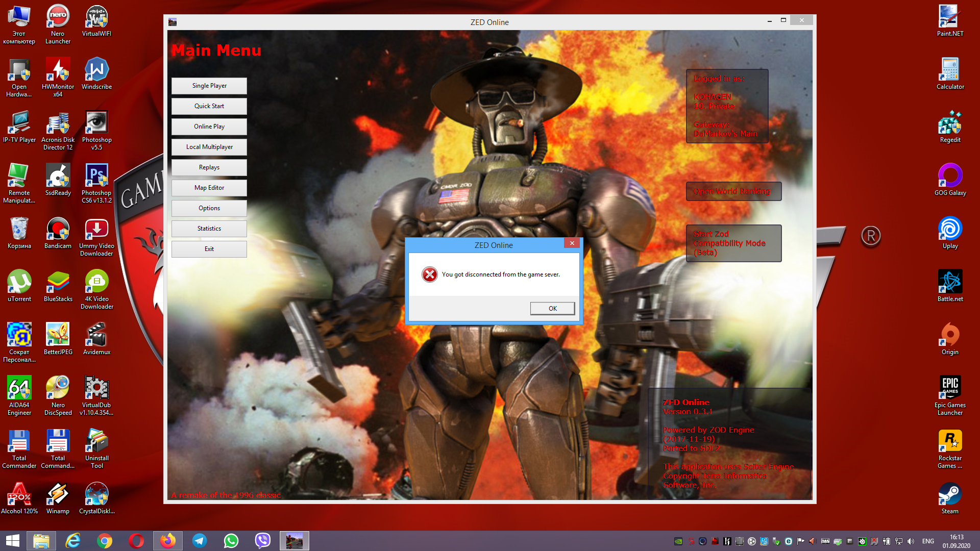Screen dimensions: 980x551
Task: Open Firefox from the taskbar
Action: (167, 541)
